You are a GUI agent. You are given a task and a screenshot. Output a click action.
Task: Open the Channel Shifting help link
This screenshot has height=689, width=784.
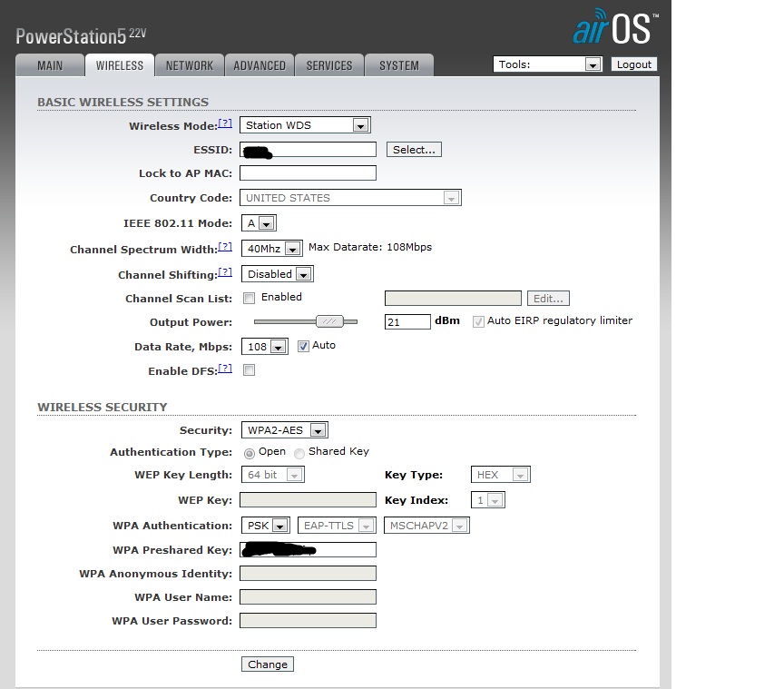pyautogui.click(x=225, y=272)
